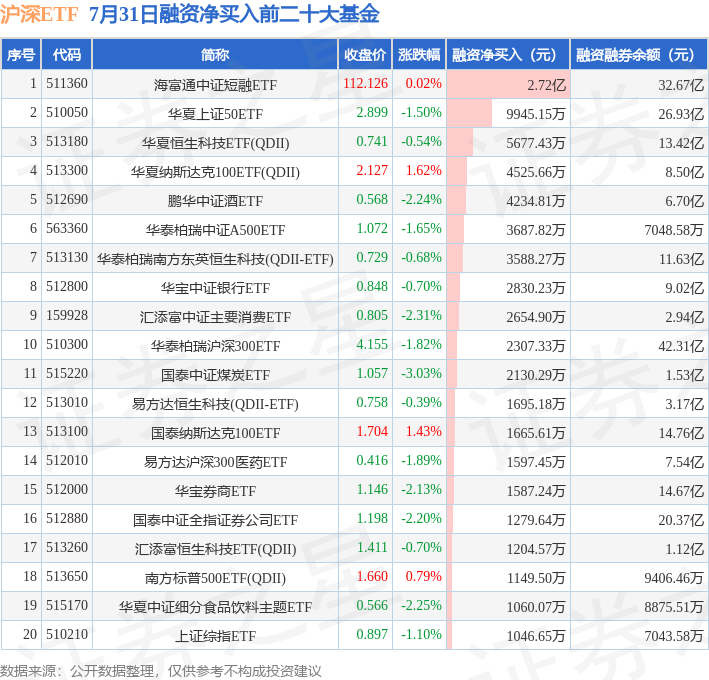Viewport: 709px width, 680px height.
Task: Click change percentage -3.03%
Action: (x=421, y=373)
